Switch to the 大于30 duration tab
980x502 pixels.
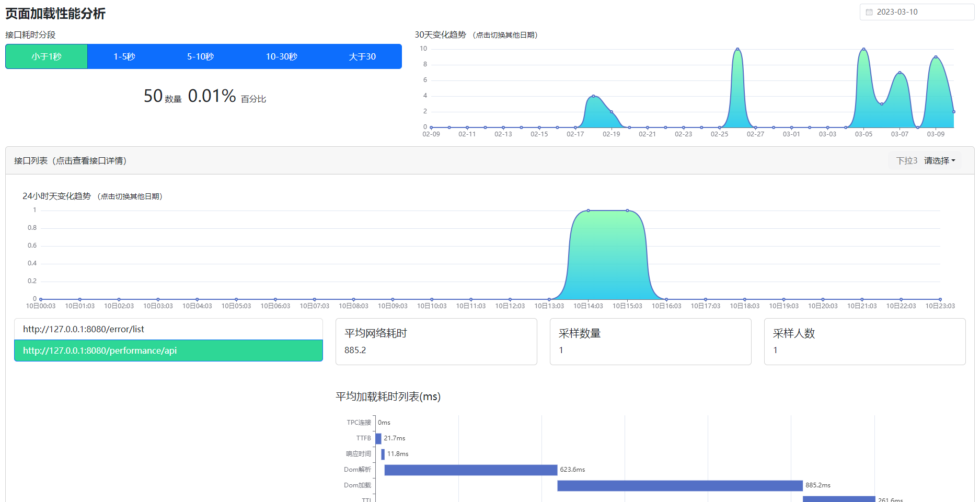coord(362,56)
